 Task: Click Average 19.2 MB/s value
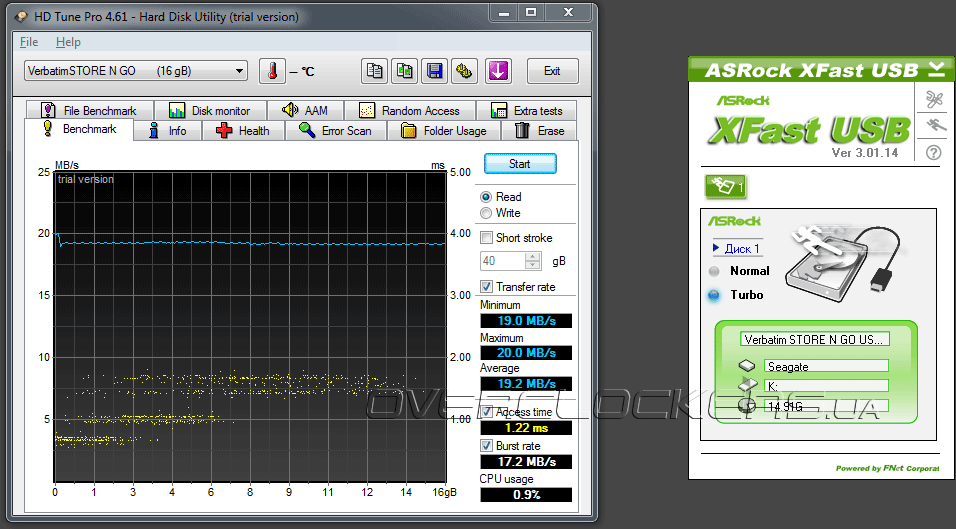[x=526, y=383]
